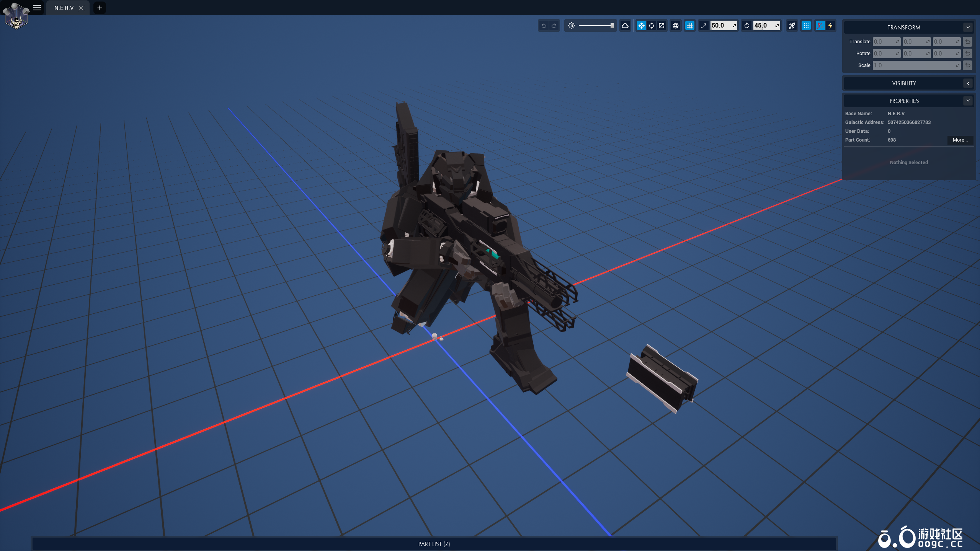Image resolution: width=980 pixels, height=551 pixels.
Task: Click the More... button in properties
Action: (x=960, y=140)
